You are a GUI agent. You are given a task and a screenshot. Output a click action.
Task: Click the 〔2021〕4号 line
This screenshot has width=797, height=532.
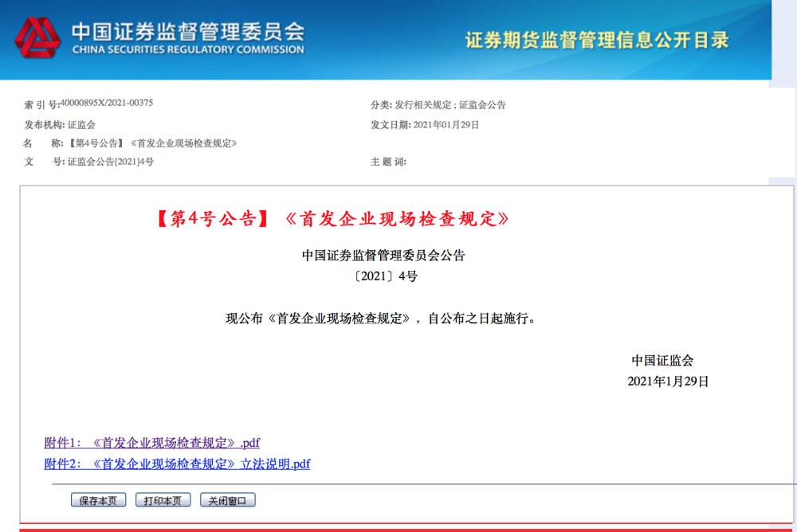[385, 276]
